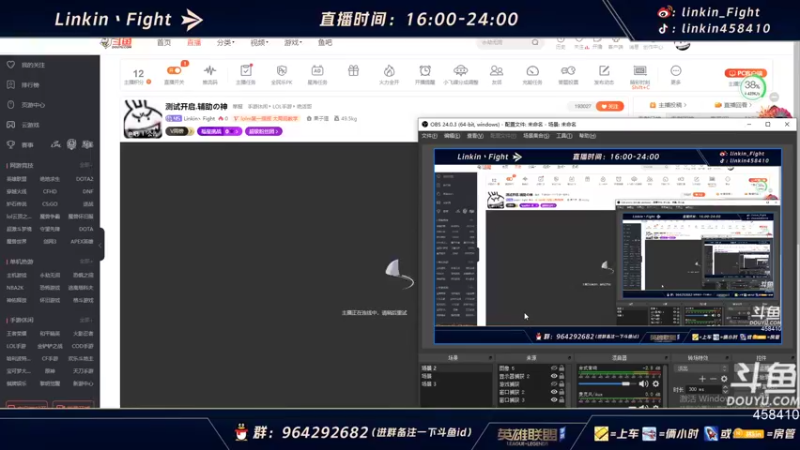Open the 文件 menu in OBS

[x=429, y=136]
